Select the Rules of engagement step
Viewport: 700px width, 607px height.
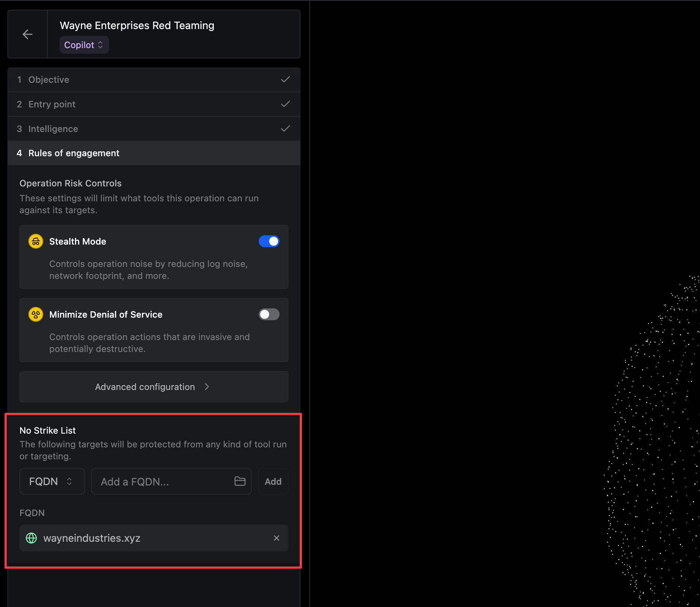tap(74, 153)
